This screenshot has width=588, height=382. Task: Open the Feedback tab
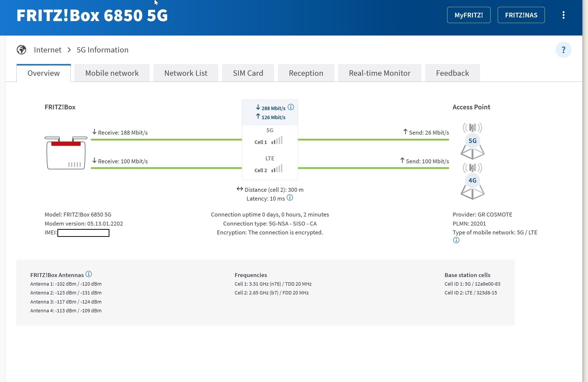point(452,73)
